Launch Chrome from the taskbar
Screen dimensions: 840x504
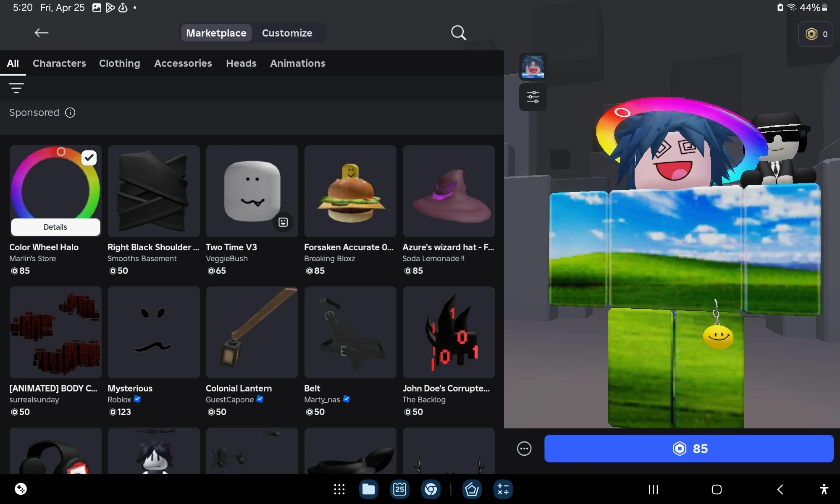pyautogui.click(x=430, y=489)
